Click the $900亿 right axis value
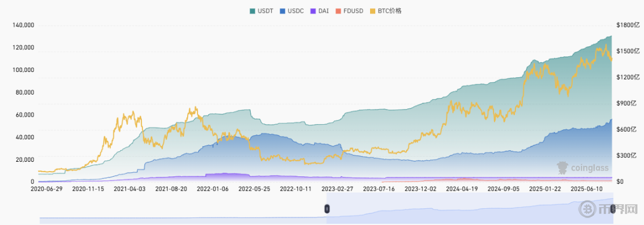This screenshot has width=644, height=225. [x=627, y=104]
